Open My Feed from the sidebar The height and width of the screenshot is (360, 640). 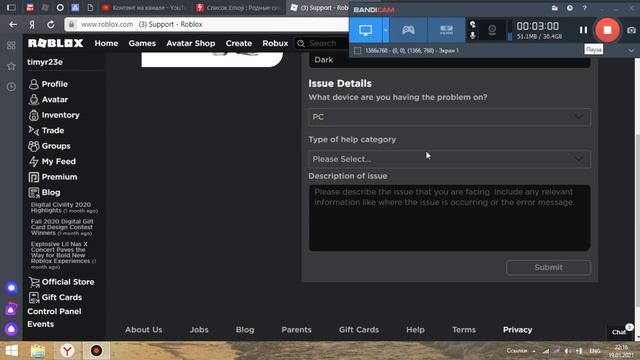coord(58,162)
